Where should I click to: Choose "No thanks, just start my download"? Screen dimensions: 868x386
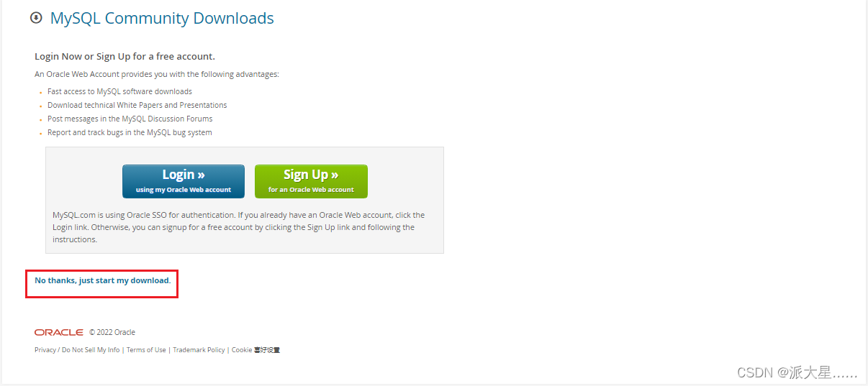[x=101, y=280]
